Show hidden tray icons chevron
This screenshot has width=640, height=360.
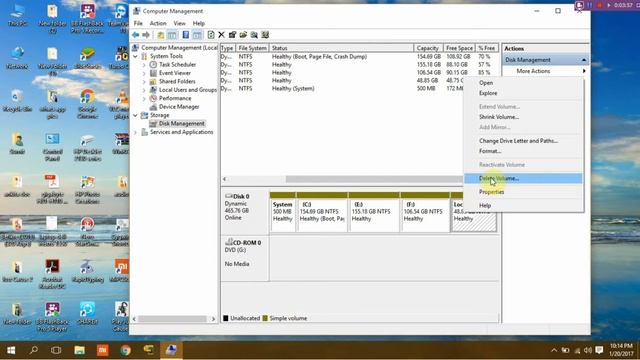554,350
